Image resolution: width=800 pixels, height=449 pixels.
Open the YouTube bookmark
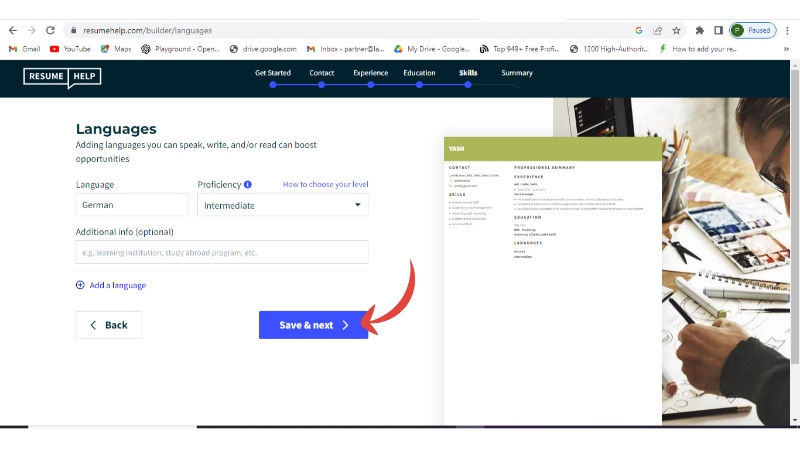(70, 48)
